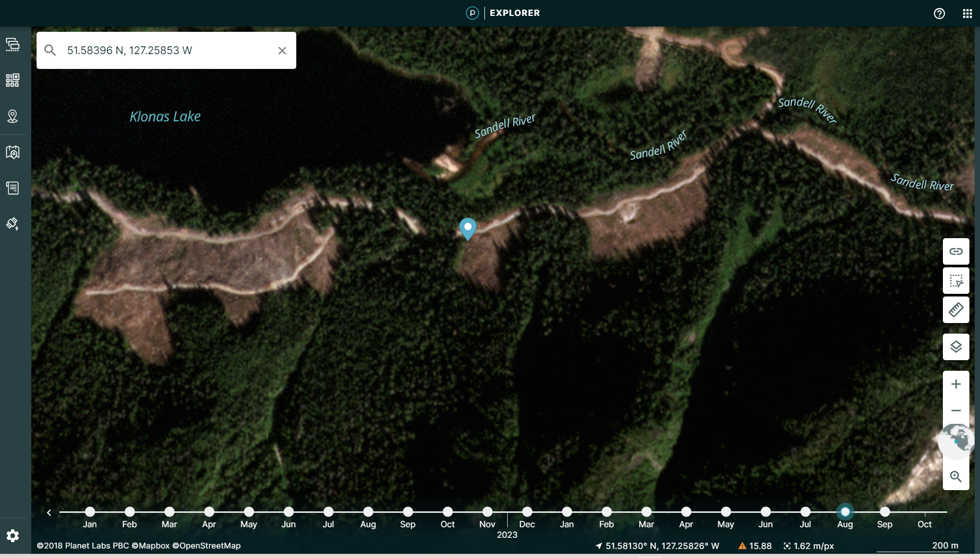The width and height of the screenshot is (980, 558).
Task: Click the Klonas Lake map label
Action: coord(165,117)
